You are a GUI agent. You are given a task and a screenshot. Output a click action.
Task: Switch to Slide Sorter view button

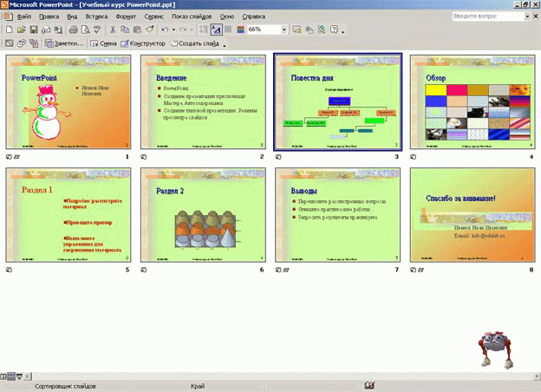click(11, 376)
